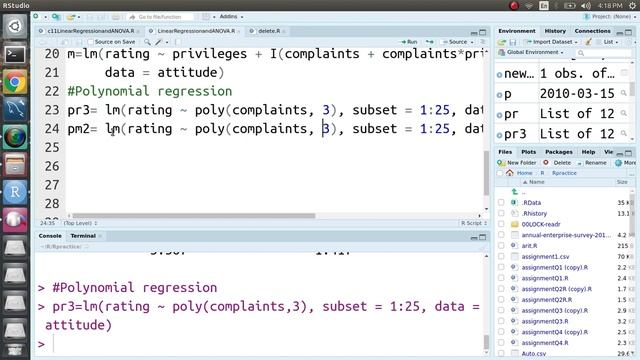Check the 00LOCK-readr folder checkbox
This screenshot has height=360, width=640.
click(x=501, y=224)
